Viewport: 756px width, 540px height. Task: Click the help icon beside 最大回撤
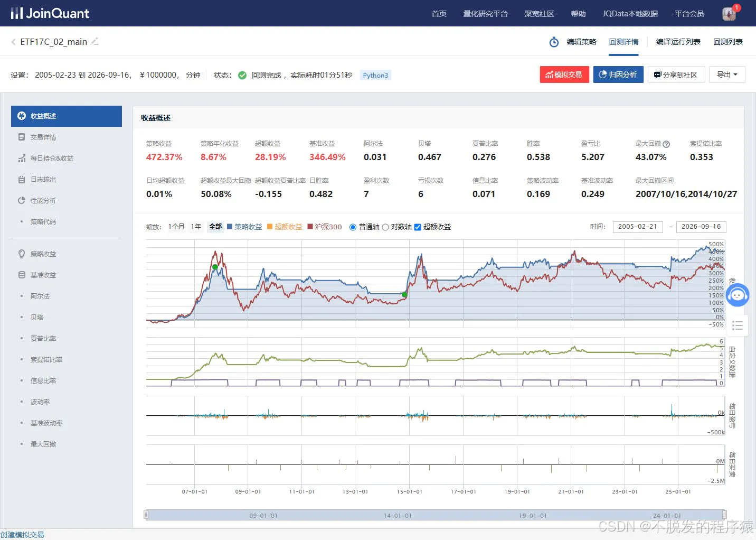tap(666, 144)
